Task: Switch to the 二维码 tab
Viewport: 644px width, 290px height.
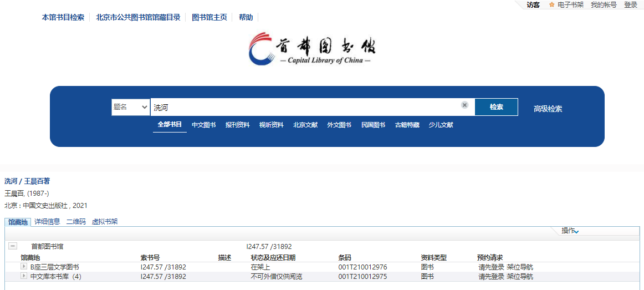Action: click(x=76, y=222)
